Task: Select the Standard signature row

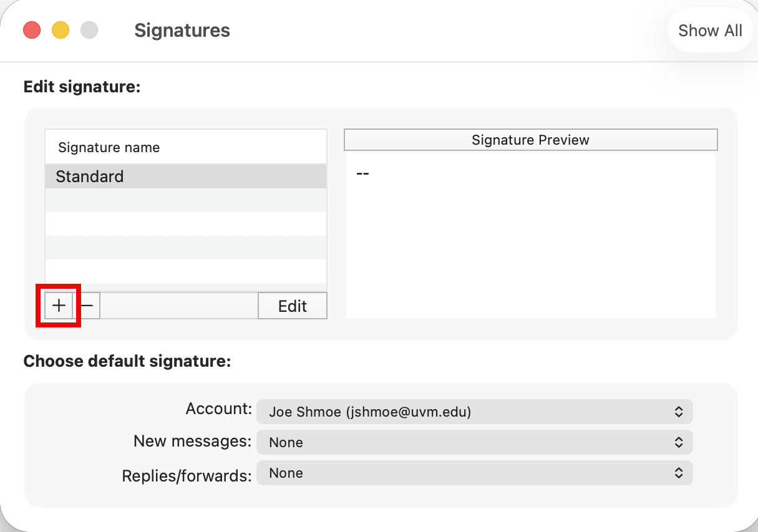Action: click(x=185, y=177)
